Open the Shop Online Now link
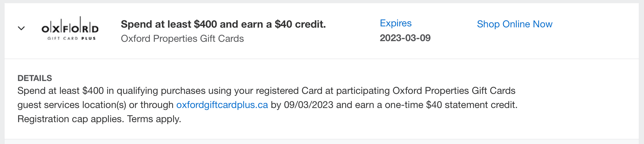The width and height of the screenshot is (644, 144). [514, 24]
